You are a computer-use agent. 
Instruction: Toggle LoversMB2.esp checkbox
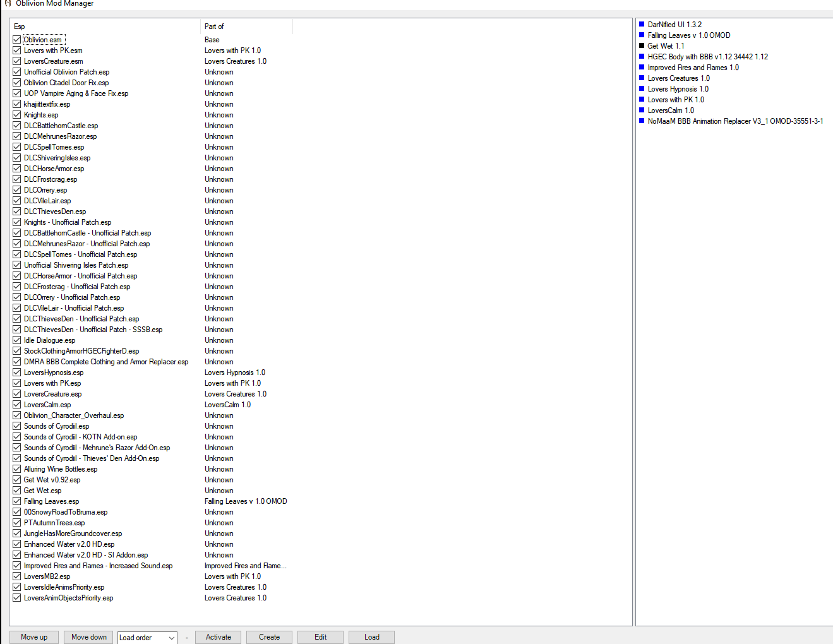[17, 576]
